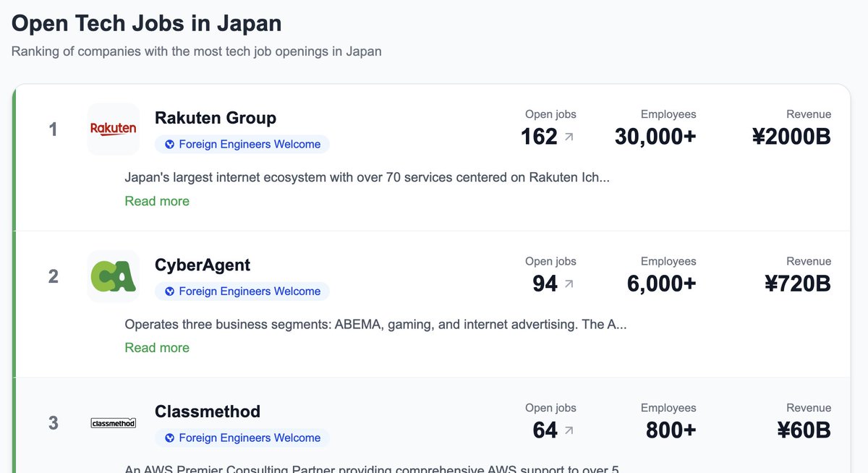Click Classmethod's ¥60B revenue value
The width and height of the screenshot is (868, 473).
pyautogui.click(x=804, y=430)
